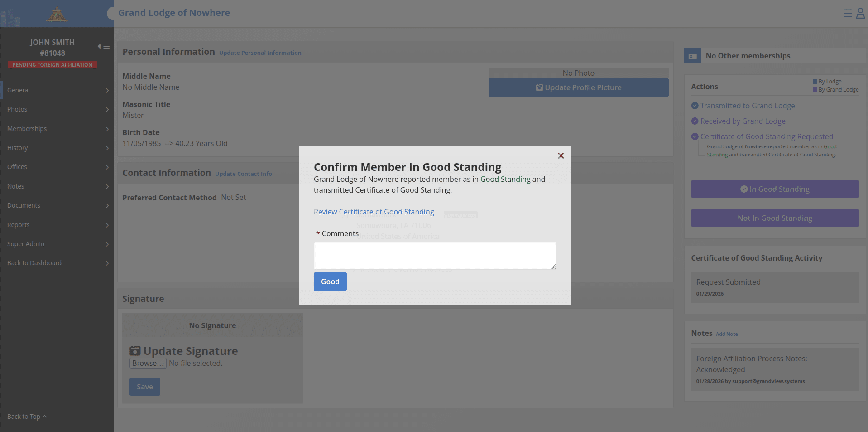Click the JOHN SMITH member name
Screen dimensions: 868x432
point(53,42)
